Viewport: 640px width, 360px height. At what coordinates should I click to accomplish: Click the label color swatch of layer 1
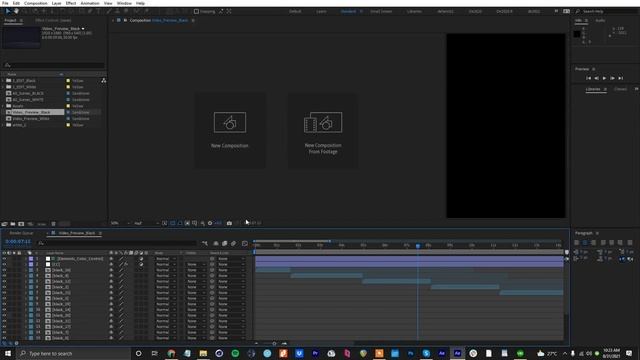click(31, 259)
